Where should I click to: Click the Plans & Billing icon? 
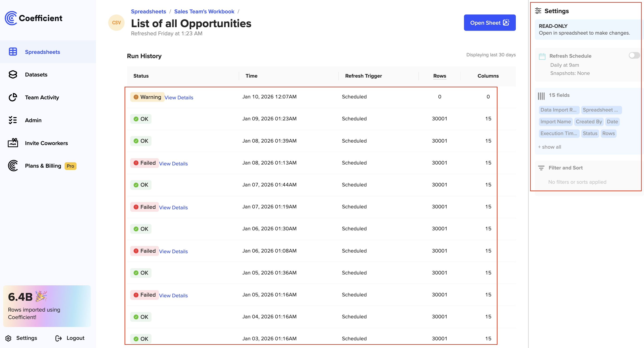[13, 166]
